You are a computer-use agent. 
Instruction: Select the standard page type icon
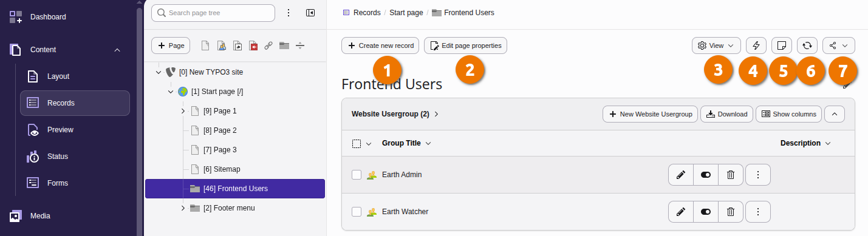[206, 46]
